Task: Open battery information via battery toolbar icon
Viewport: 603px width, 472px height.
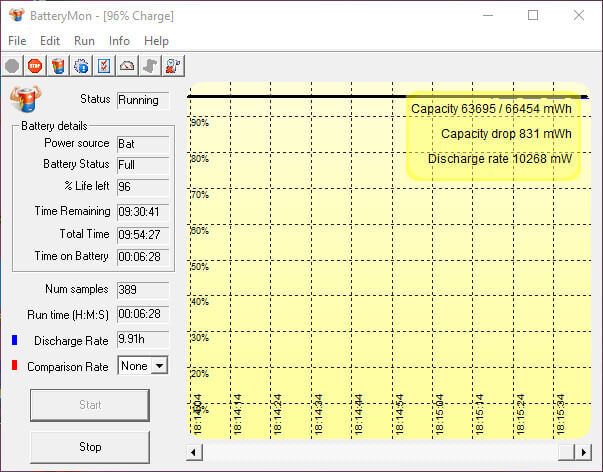Action: pyautogui.click(x=58, y=66)
